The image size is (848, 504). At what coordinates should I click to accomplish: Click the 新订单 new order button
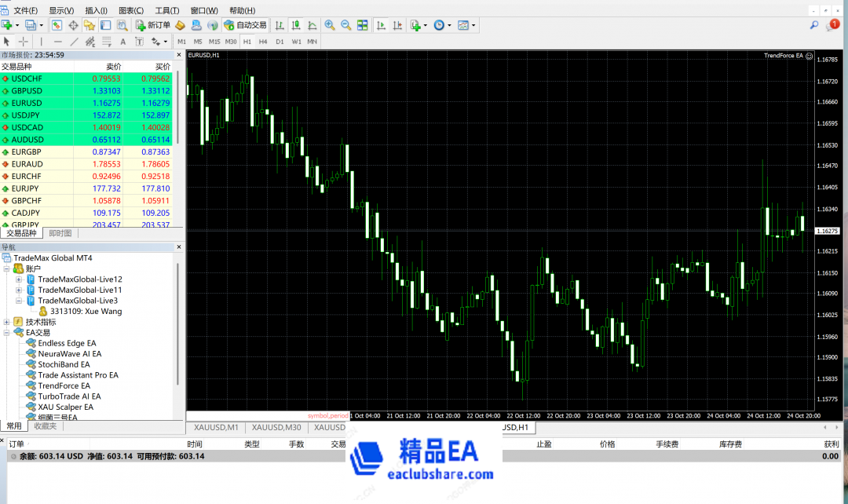152,25
